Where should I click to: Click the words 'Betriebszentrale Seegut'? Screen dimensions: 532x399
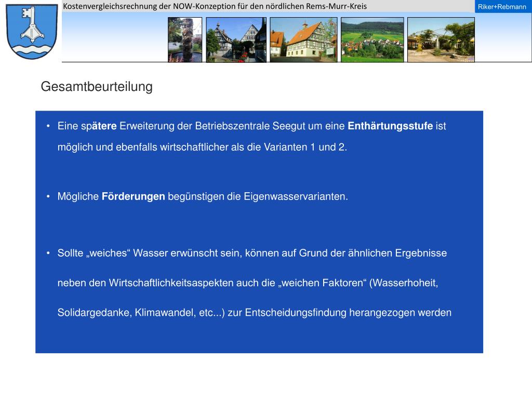coord(250,126)
